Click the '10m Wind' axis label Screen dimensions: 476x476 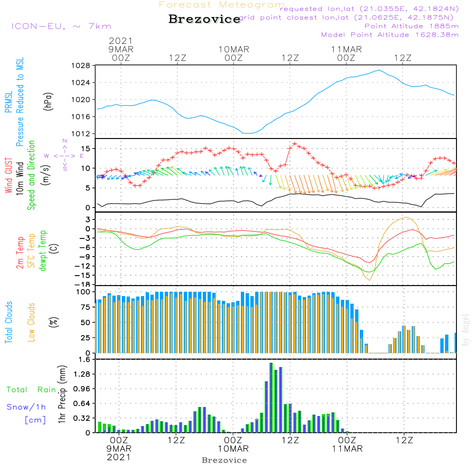(x=20, y=178)
